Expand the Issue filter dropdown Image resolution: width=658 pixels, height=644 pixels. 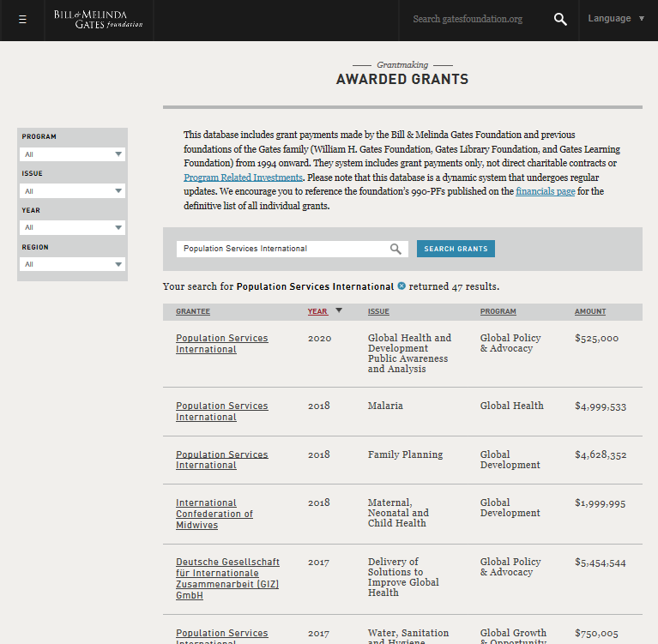pos(72,191)
